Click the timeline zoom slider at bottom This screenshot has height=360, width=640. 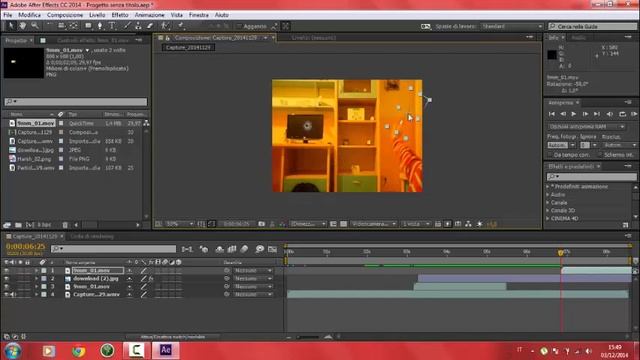[309, 337]
